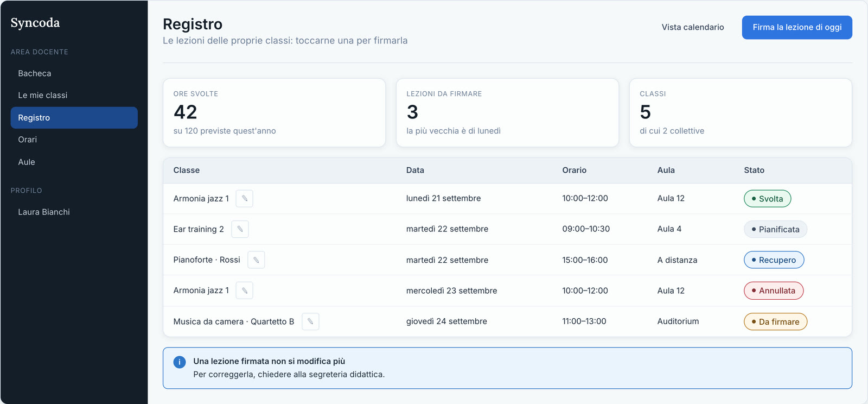Viewport: 868px width, 404px height.
Task: Click the Classe column header
Action: click(x=187, y=171)
